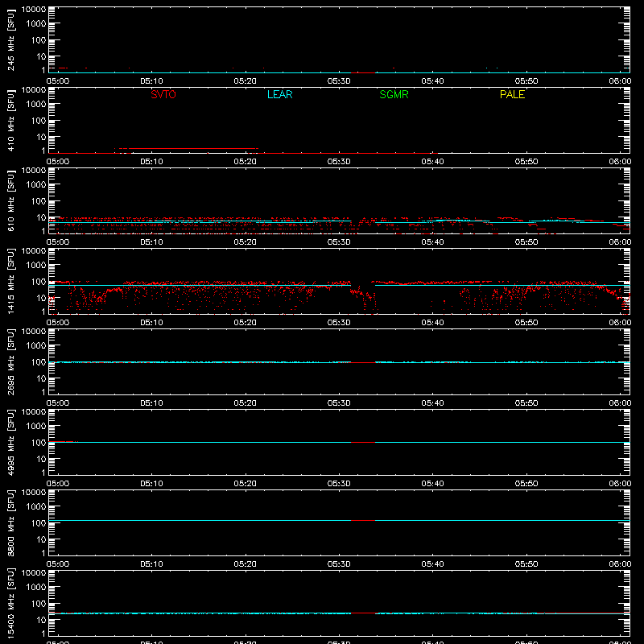Select the 410 MHz [SFU] axis title

click(x=10, y=121)
